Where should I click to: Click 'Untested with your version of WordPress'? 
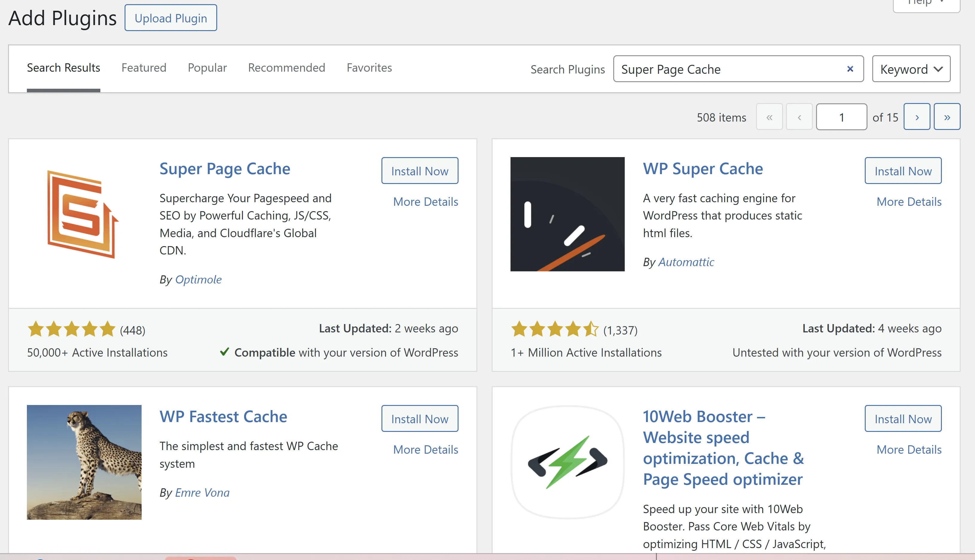(x=837, y=352)
